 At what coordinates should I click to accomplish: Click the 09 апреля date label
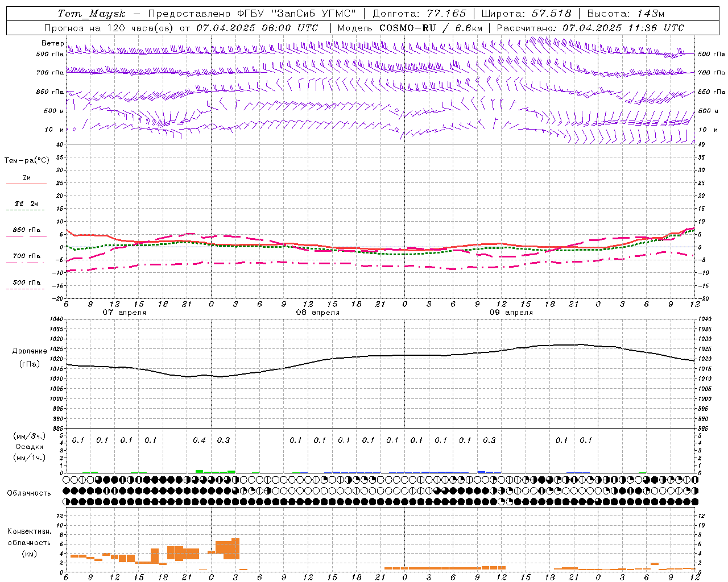(x=511, y=313)
